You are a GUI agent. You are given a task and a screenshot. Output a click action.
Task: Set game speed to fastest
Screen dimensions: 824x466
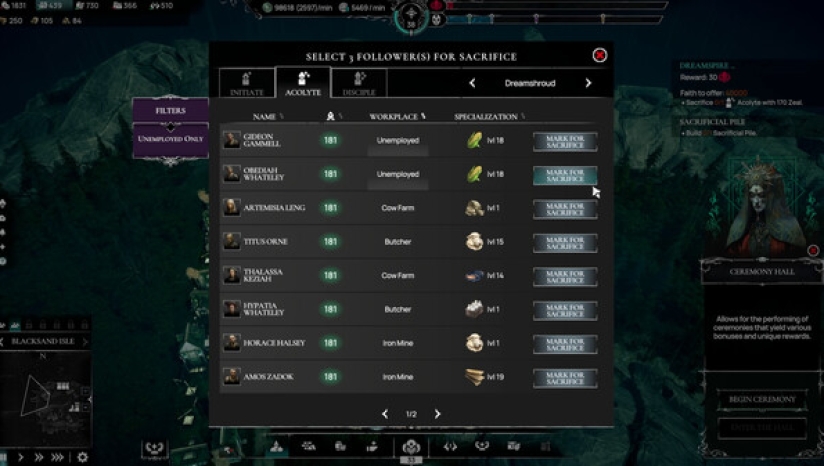coord(57,457)
